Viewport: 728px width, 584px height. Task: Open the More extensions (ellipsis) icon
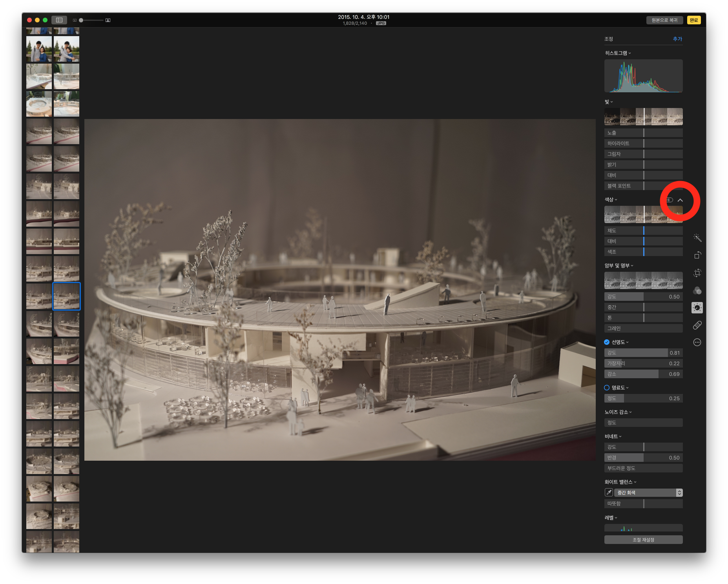tap(697, 342)
